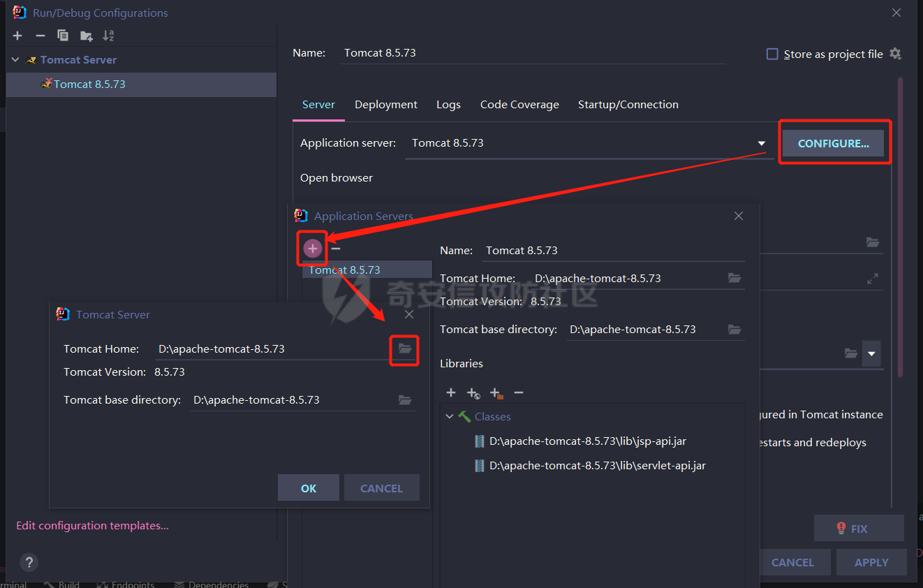
Task: Select Tomcat 8.5.73 configuration in tree
Action: coord(141,84)
